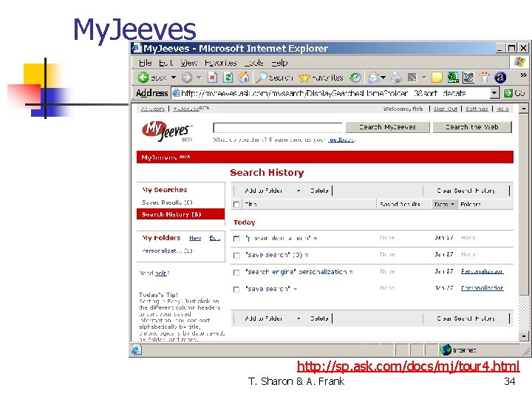The width and height of the screenshot is (532, 399).
Task: Click the Print printer icon
Action: (x=396, y=78)
